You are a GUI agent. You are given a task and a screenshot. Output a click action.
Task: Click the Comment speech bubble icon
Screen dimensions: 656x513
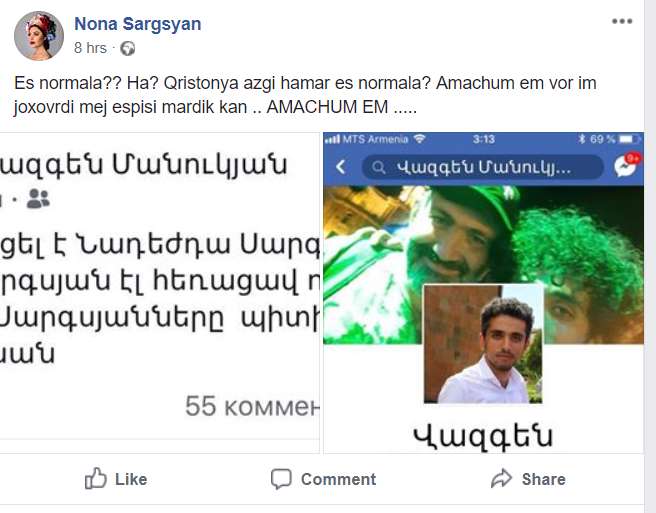point(281,479)
